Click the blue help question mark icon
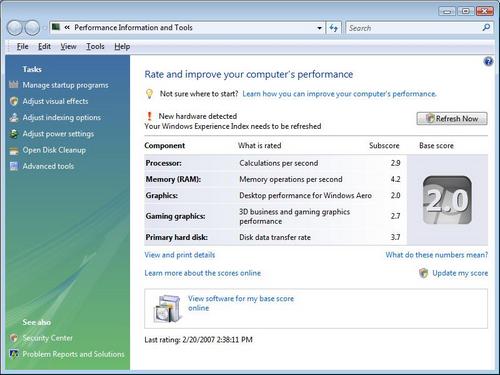The height and width of the screenshot is (375, 500). click(488, 61)
